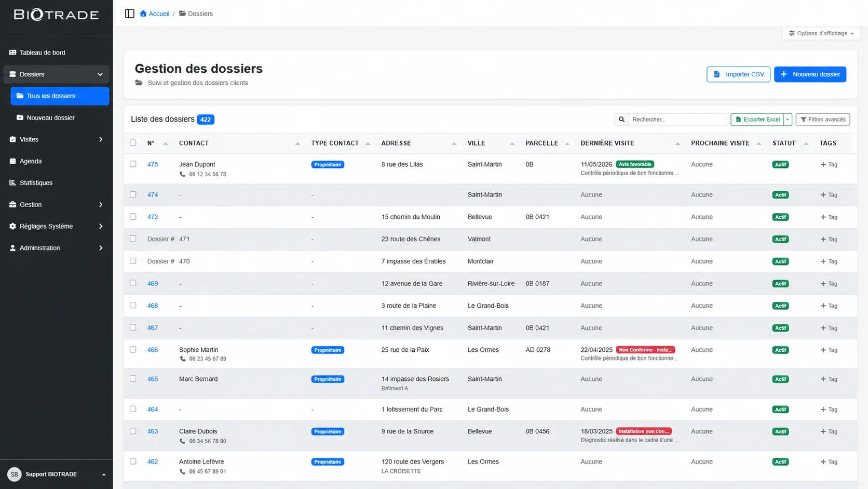Sort by ADRESSE column arrow

pos(454,143)
